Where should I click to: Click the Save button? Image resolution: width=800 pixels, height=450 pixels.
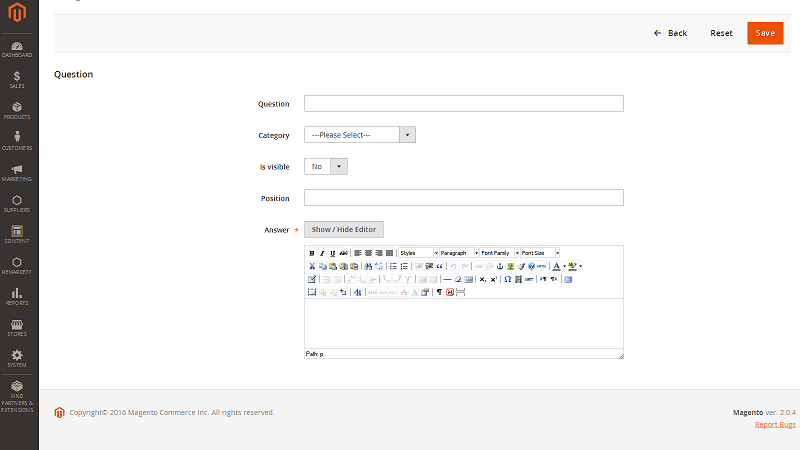[x=765, y=33]
